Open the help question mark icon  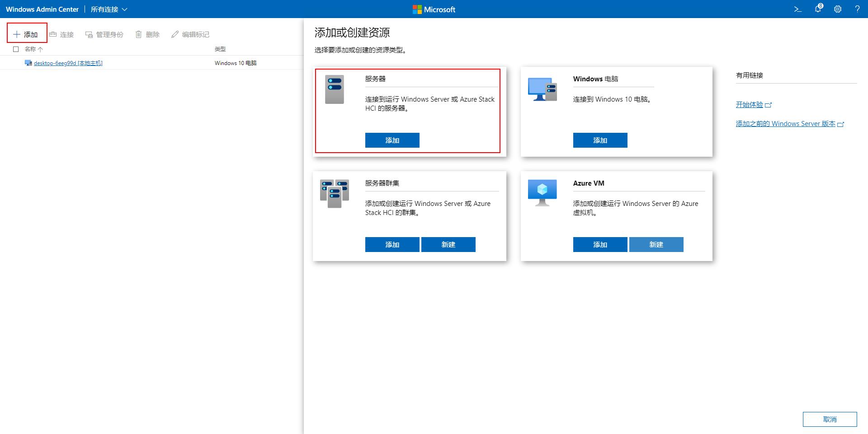[857, 9]
